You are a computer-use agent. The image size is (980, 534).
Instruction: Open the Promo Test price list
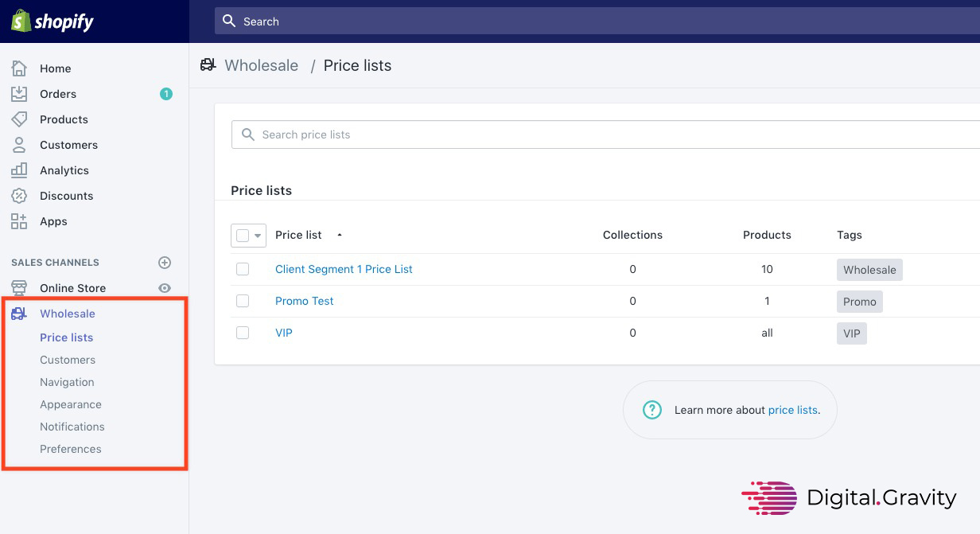coord(305,301)
